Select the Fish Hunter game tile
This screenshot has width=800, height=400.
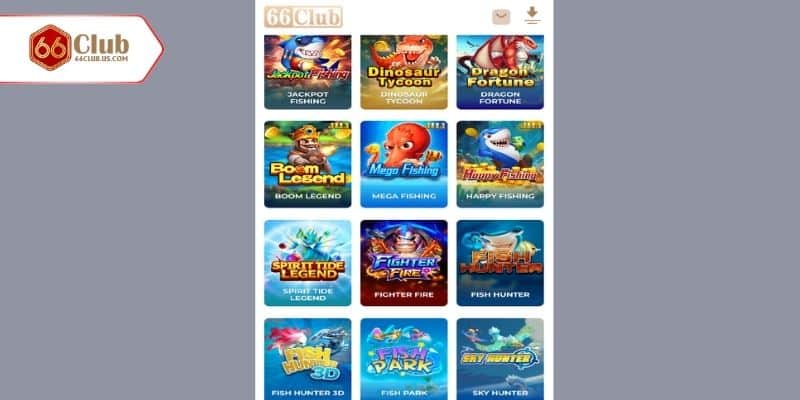coord(500,263)
